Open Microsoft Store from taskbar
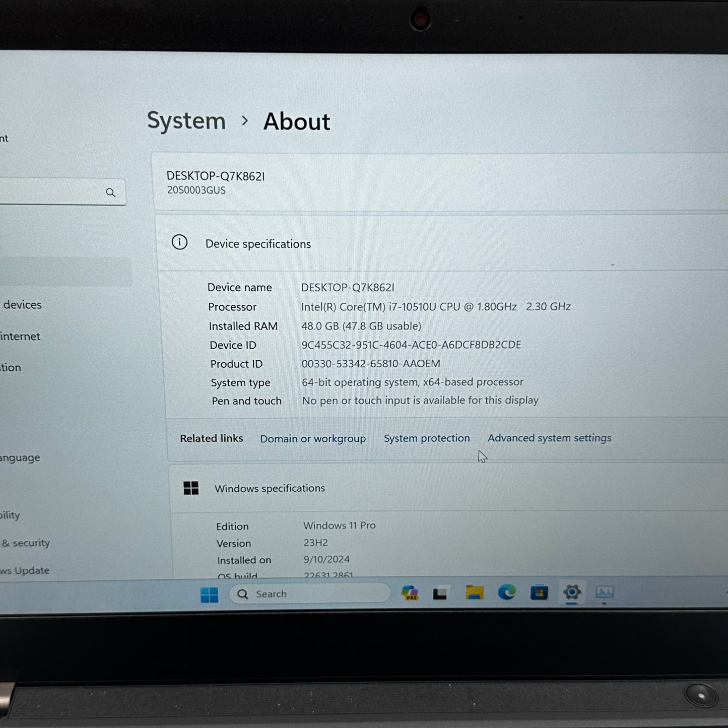Screen dimensions: 728x728 (539, 592)
